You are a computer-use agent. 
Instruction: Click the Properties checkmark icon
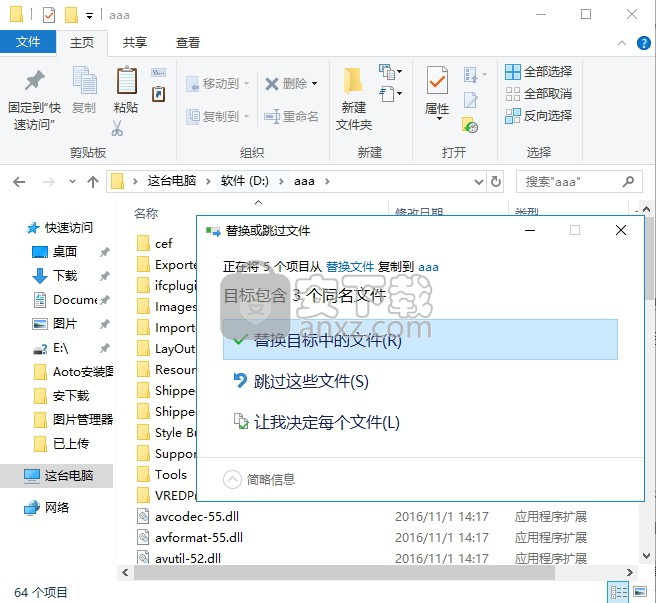pyautogui.click(x=437, y=80)
